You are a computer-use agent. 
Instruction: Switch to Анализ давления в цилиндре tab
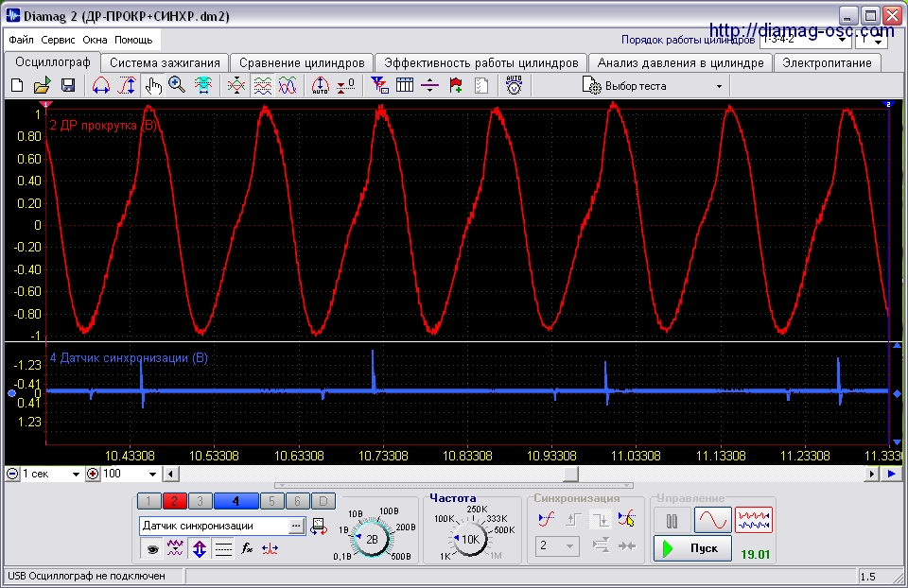[680, 63]
